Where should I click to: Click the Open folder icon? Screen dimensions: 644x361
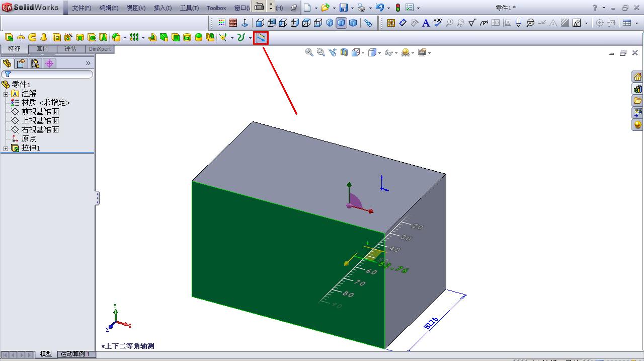point(325,8)
